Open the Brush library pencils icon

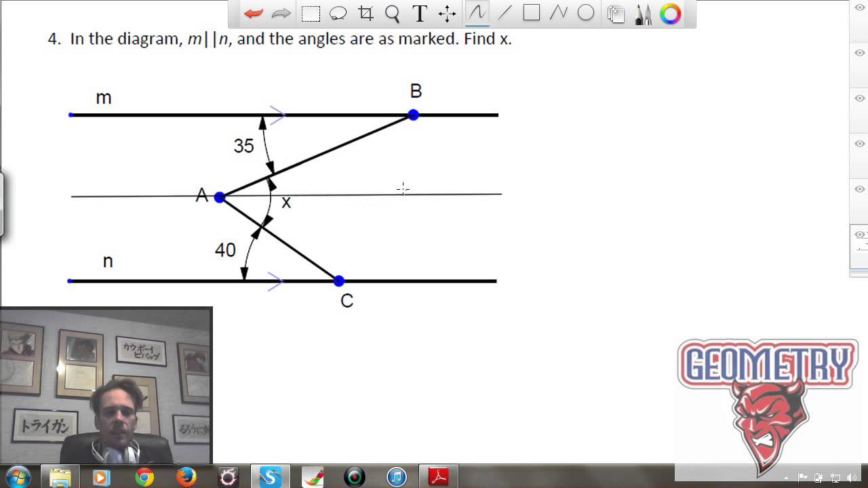(642, 14)
